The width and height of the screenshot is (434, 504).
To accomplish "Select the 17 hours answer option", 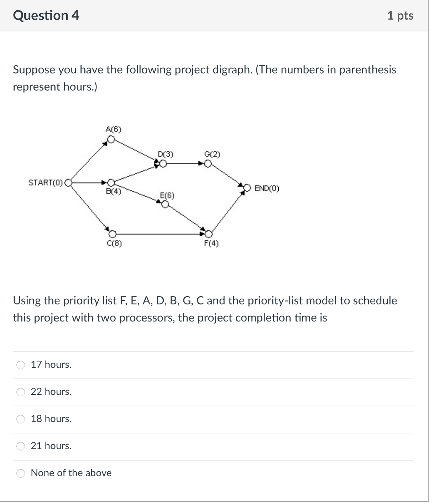I will pyautogui.click(x=21, y=364).
